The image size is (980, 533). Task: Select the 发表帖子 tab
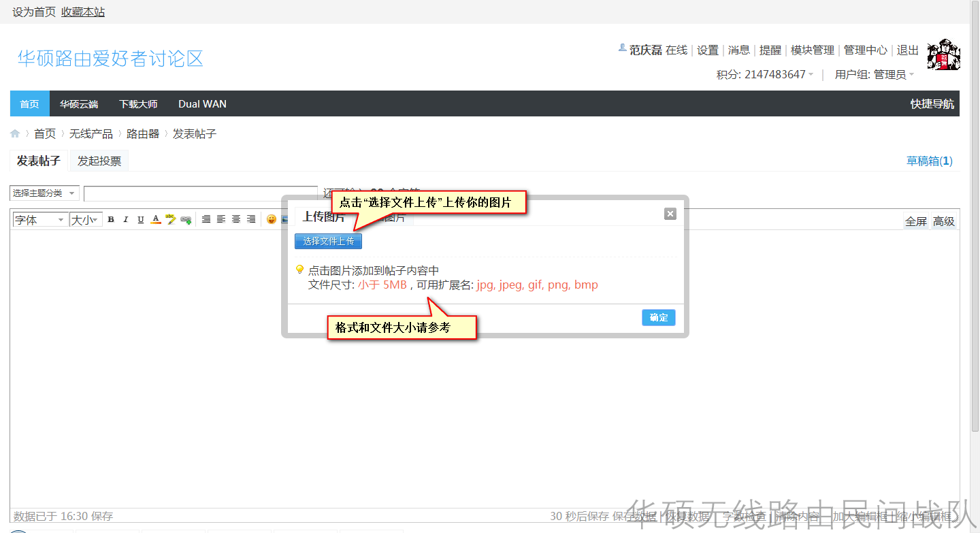[39, 161]
